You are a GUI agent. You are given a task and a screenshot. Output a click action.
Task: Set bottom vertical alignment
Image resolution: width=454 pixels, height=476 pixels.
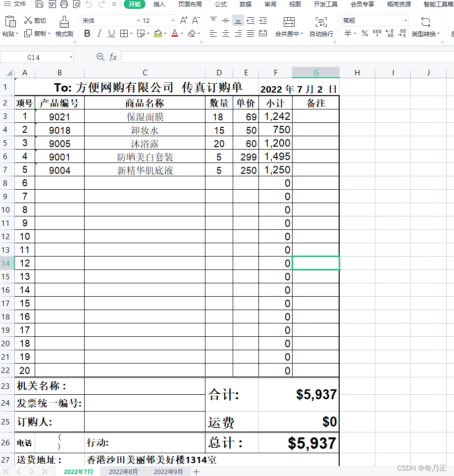point(238,20)
